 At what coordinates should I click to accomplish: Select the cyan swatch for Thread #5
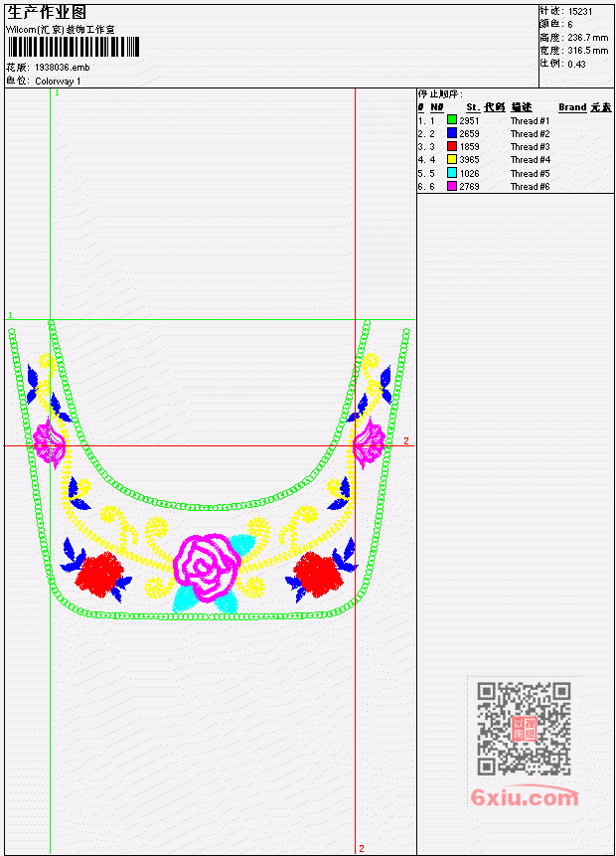pyautogui.click(x=452, y=173)
